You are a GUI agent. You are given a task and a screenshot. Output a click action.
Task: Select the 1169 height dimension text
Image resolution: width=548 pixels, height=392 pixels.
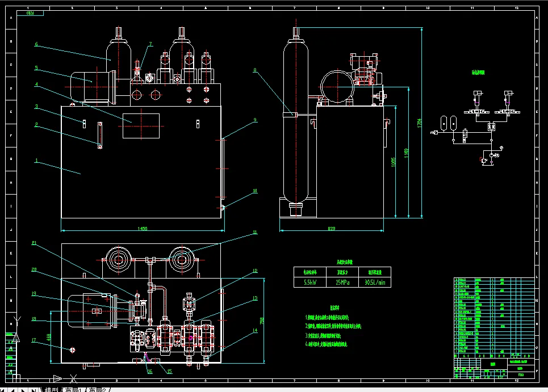(x=406, y=153)
